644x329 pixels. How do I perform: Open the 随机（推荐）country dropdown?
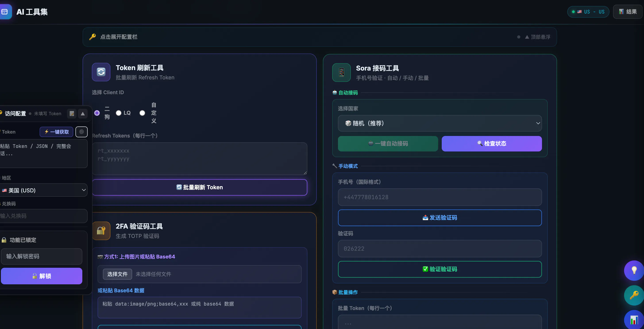(x=440, y=123)
